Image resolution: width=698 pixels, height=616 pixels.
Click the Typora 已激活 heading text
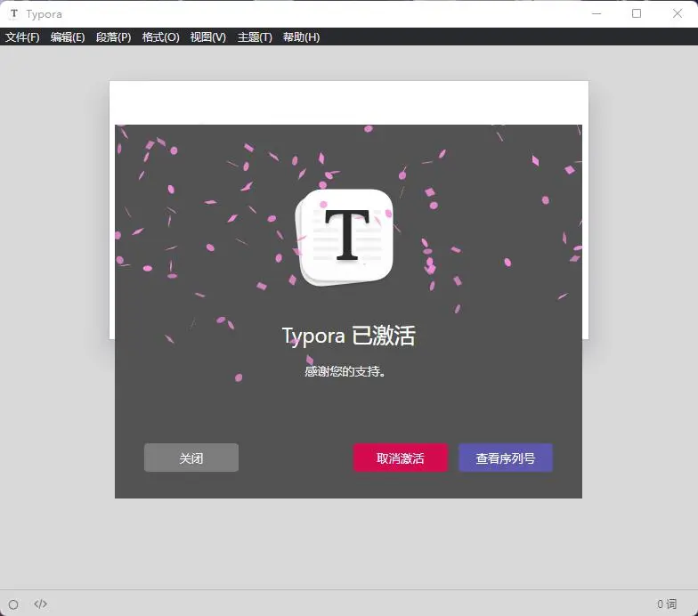coord(349,336)
